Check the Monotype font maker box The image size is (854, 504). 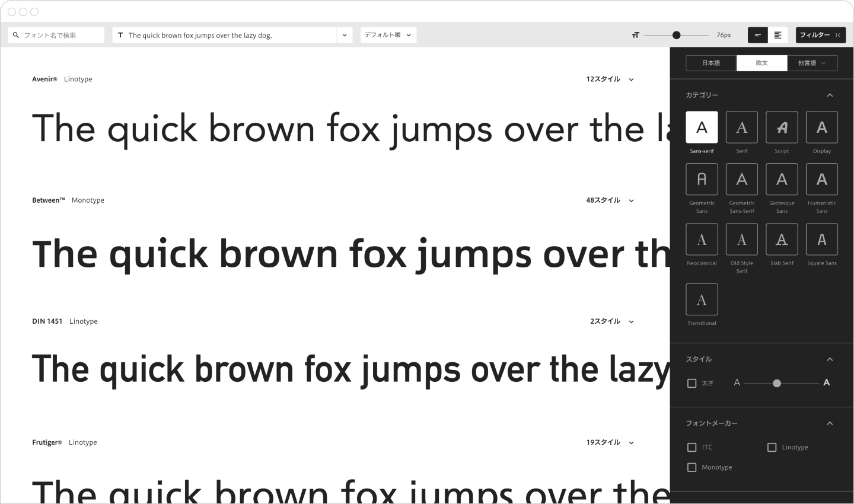(692, 467)
